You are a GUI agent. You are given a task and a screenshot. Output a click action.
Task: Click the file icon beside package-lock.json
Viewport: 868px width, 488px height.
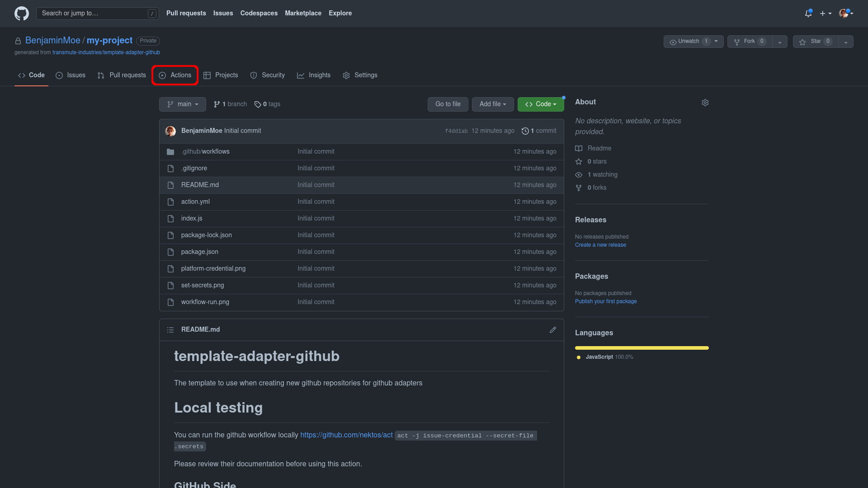click(x=170, y=235)
